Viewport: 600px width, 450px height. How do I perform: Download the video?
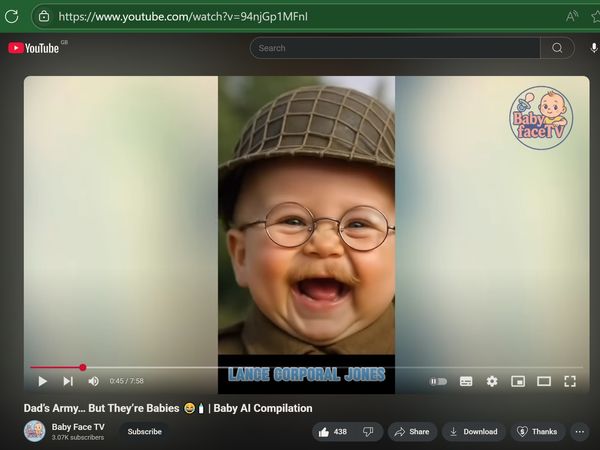tap(473, 432)
